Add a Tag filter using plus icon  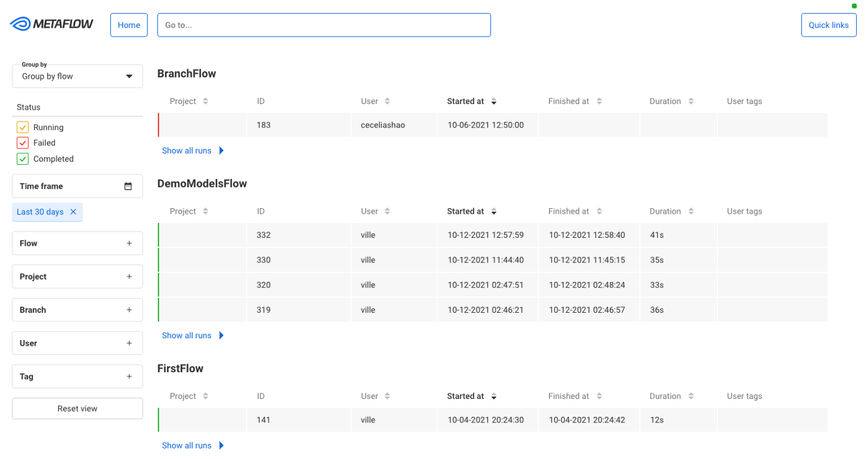130,377
